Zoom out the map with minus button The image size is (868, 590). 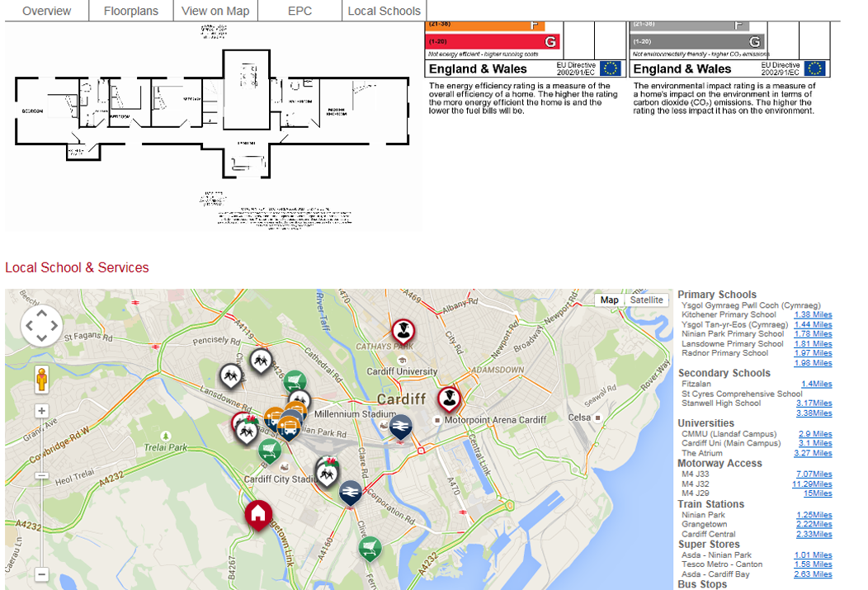click(x=41, y=574)
